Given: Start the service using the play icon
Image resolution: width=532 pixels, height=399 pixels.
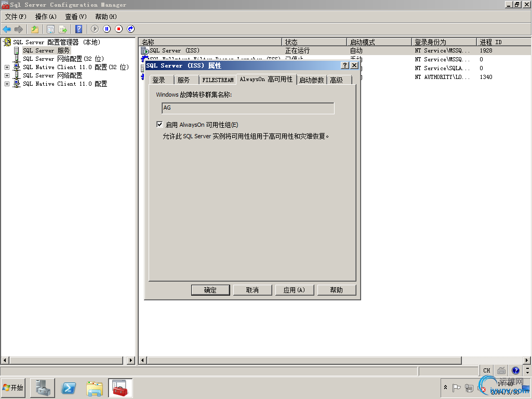Looking at the screenshot, I should pos(95,29).
